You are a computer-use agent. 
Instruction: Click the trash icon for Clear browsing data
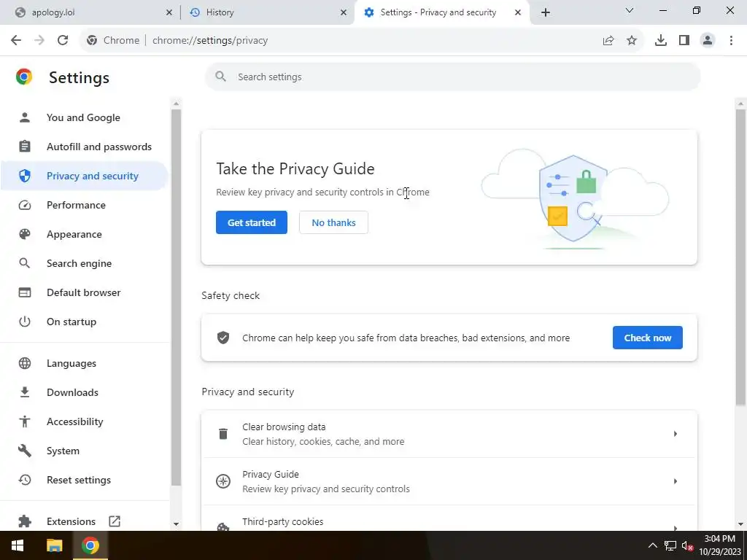tap(223, 434)
